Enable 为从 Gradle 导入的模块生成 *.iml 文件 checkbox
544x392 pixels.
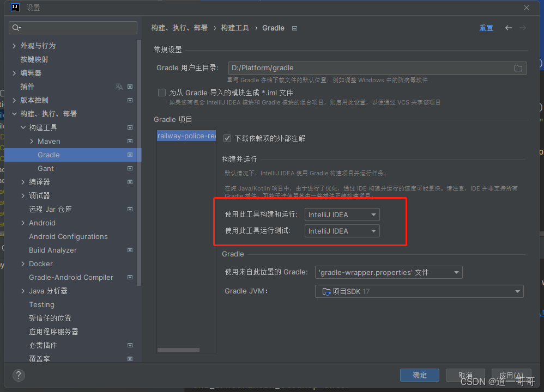[162, 93]
